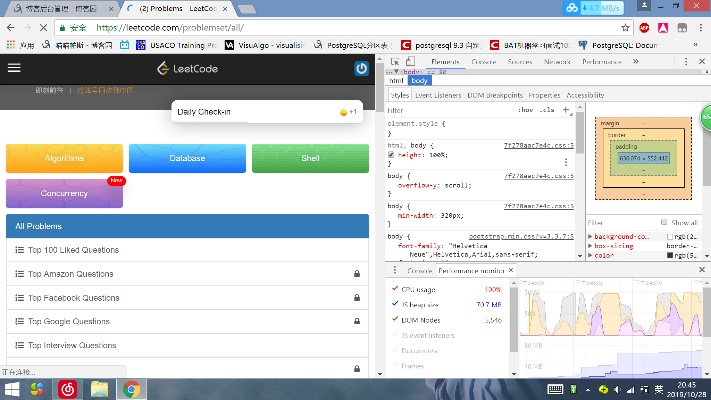Screen dimensions: 711x400
Task: Expand the background-color computed property
Action: pos(591,235)
